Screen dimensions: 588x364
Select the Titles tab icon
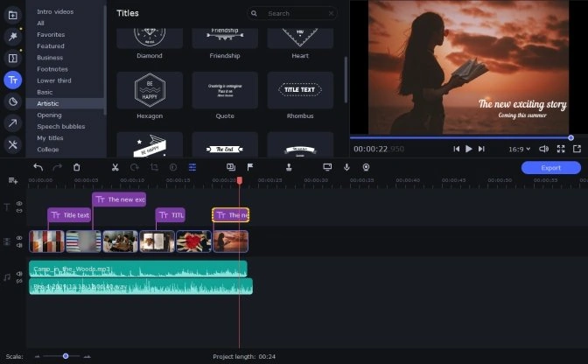point(13,80)
